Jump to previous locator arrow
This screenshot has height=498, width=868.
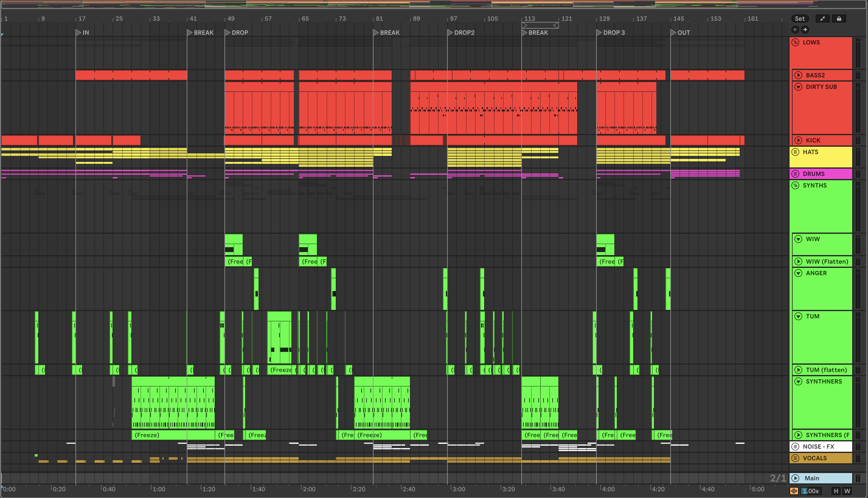click(x=795, y=30)
